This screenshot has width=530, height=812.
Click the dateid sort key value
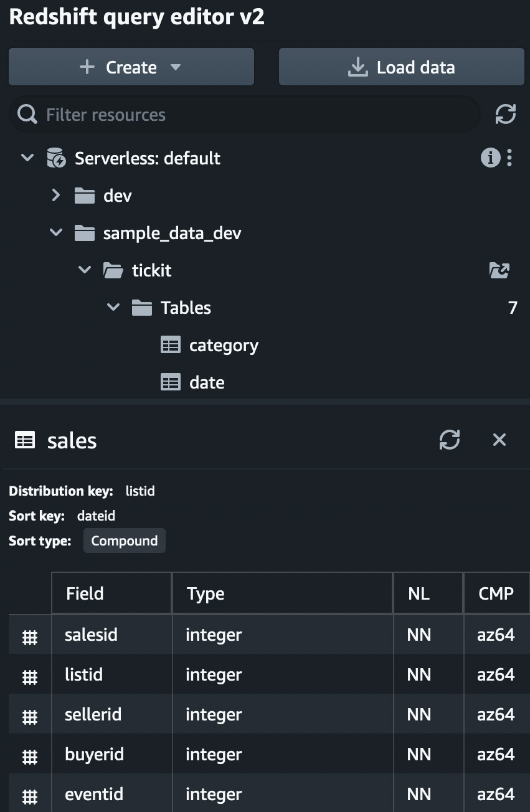[96, 516]
